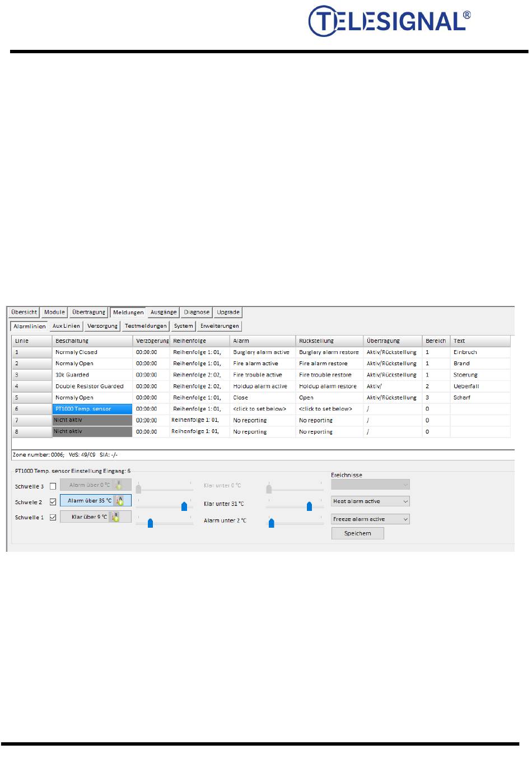Click the Einbruch text cell
The width and height of the screenshot is (532, 777).
tap(480, 352)
